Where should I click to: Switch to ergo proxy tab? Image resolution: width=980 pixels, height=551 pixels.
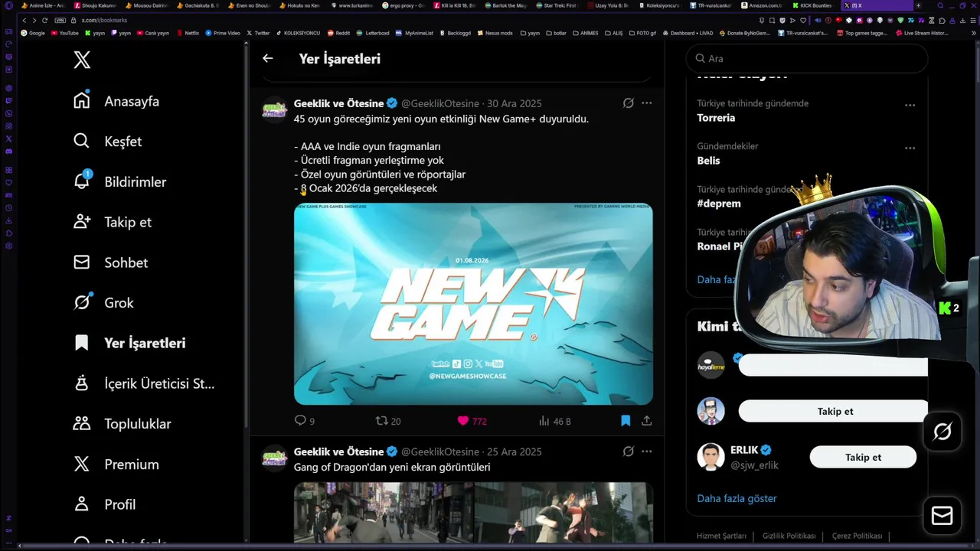point(403,5)
